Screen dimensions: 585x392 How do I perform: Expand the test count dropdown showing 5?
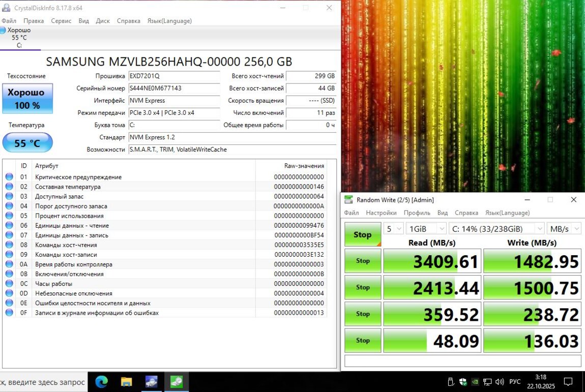[x=393, y=229]
